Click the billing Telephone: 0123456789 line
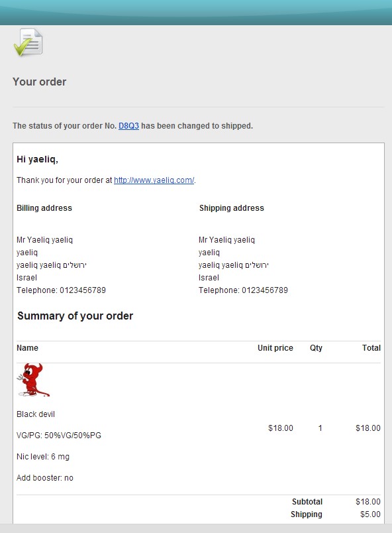 click(x=61, y=290)
